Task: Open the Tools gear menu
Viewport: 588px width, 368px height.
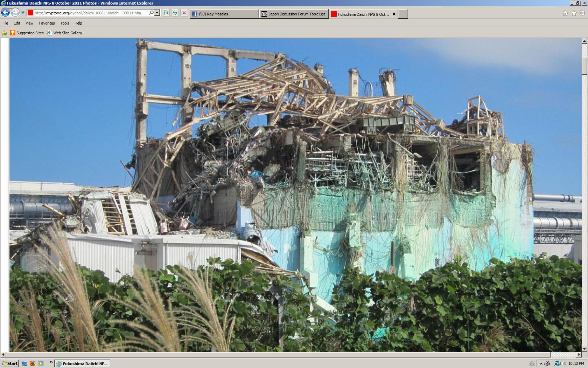Action: pos(582,13)
